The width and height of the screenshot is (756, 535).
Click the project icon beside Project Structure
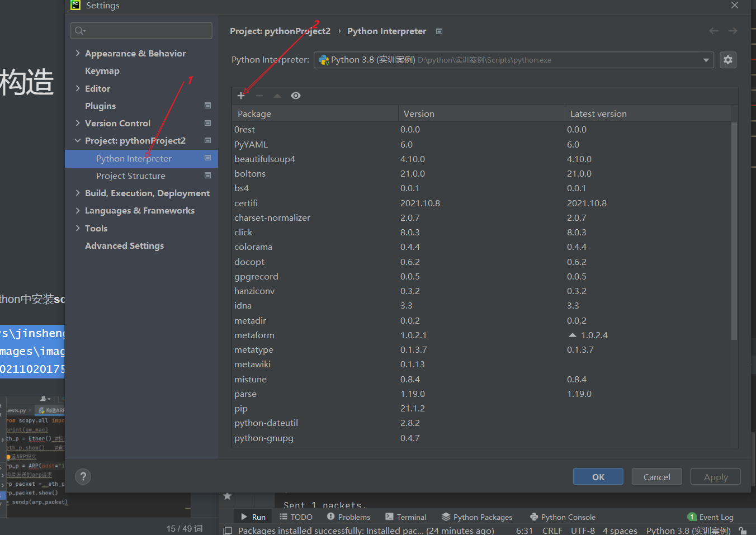[207, 176]
